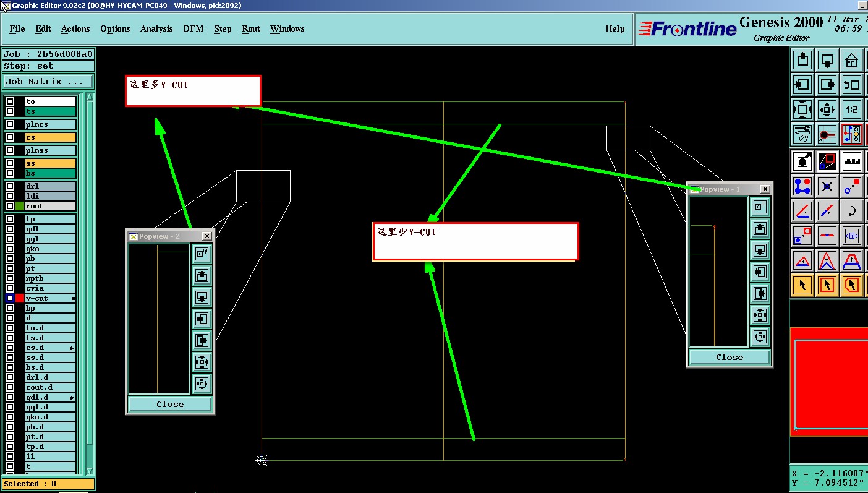Toggle display checkbox for layer gko
Image resolution: width=868 pixels, height=493 pixels.
coord(10,249)
